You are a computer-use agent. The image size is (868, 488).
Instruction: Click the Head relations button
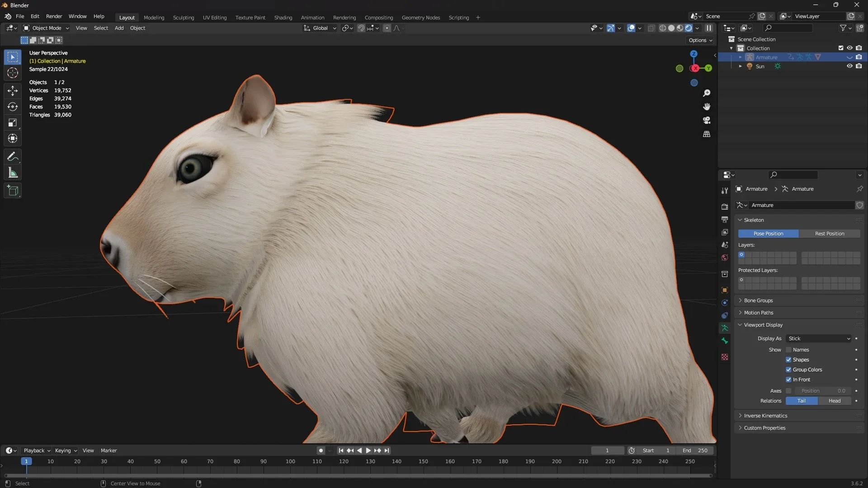(834, 401)
